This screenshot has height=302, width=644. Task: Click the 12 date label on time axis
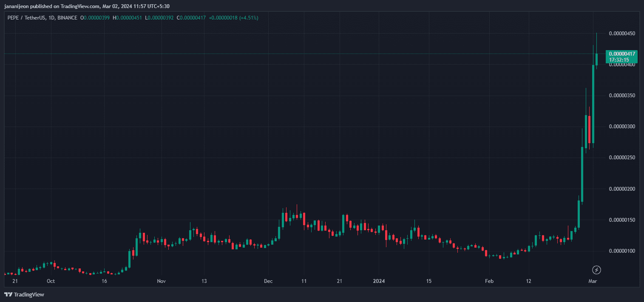(x=529, y=281)
